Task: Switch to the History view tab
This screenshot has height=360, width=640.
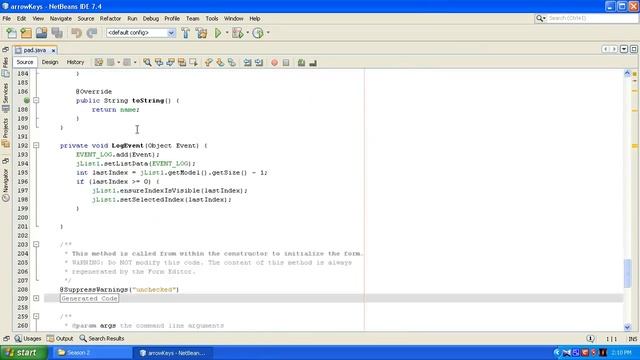Action: click(75, 62)
